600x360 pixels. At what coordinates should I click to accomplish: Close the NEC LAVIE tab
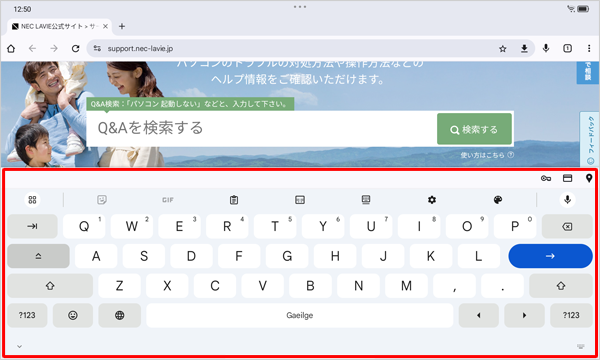point(105,26)
